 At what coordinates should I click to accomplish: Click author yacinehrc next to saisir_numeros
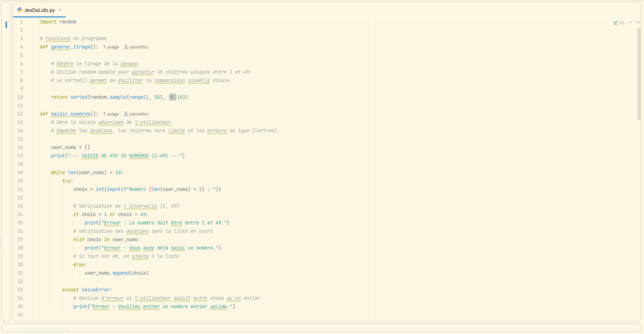[136, 114]
